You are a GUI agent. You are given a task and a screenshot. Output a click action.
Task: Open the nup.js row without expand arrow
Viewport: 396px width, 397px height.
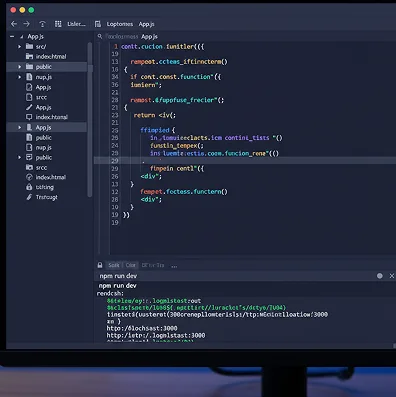tap(44, 147)
